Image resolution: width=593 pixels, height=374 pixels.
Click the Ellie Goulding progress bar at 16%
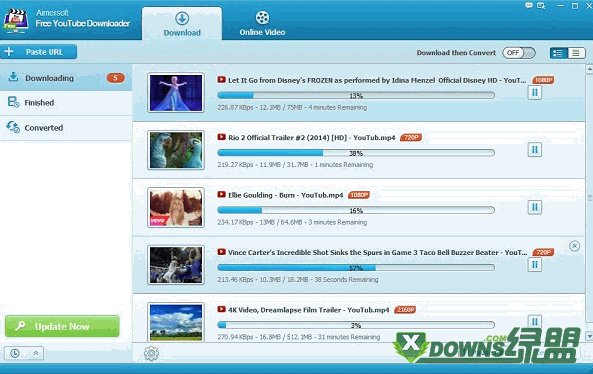356,210
